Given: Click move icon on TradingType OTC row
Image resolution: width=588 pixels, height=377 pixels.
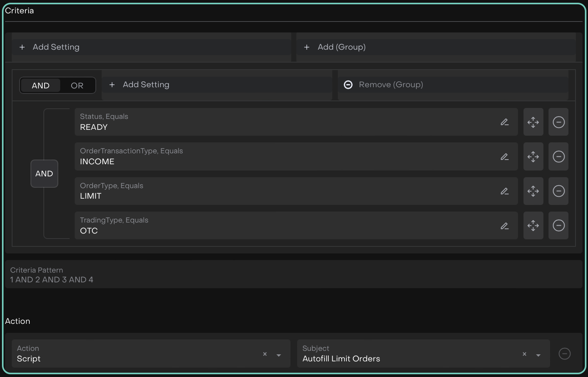Looking at the screenshot, I should (533, 226).
